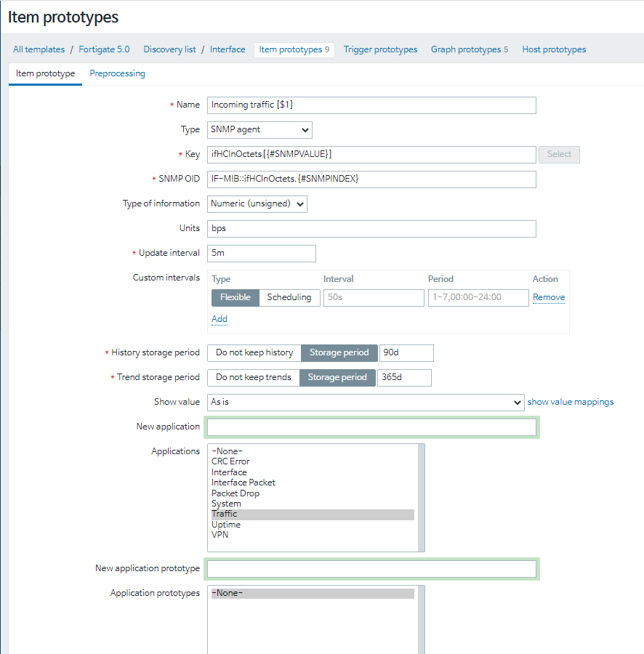Open the Trigger prototypes tab
The width and height of the screenshot is (644, 654).
coord(380,49)
